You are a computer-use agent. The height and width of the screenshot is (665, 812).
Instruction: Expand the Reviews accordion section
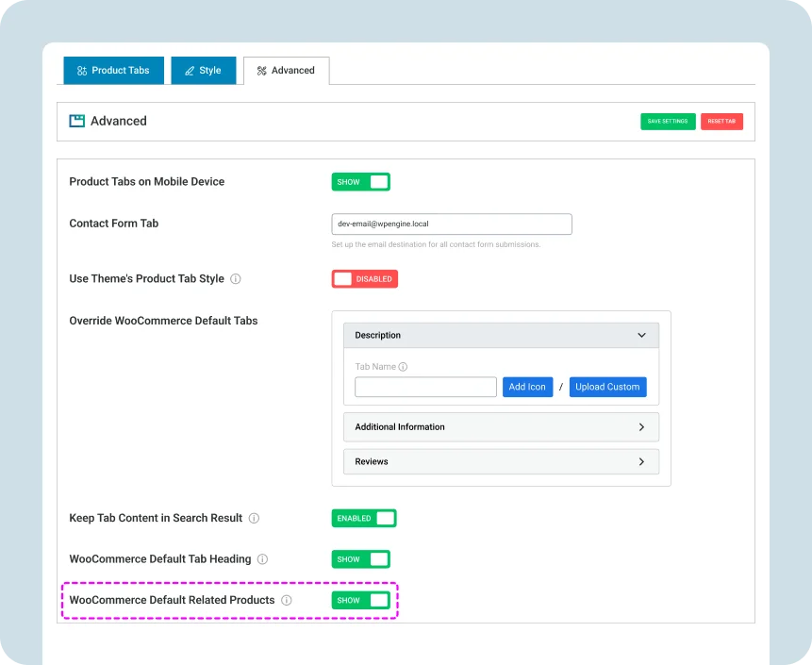(501, 462)
